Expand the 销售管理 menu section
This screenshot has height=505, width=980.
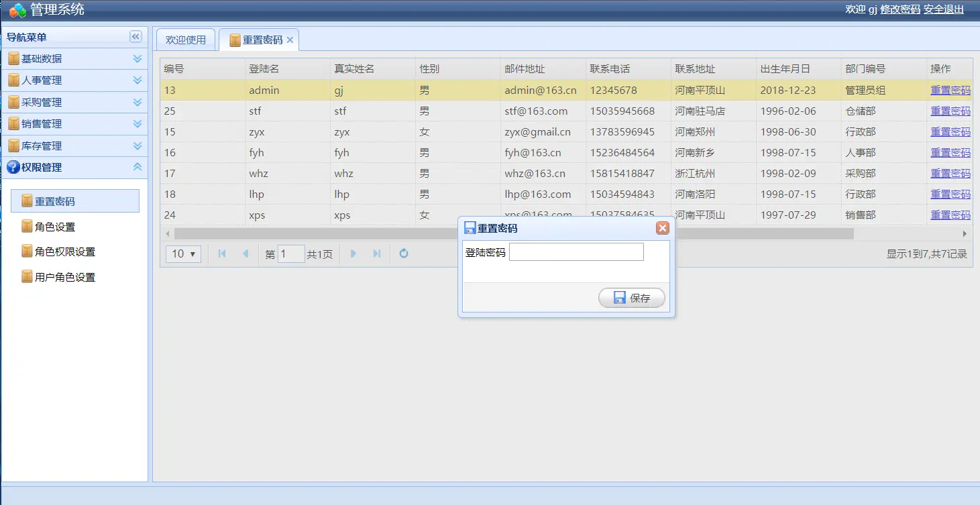(x=138, y=124)
